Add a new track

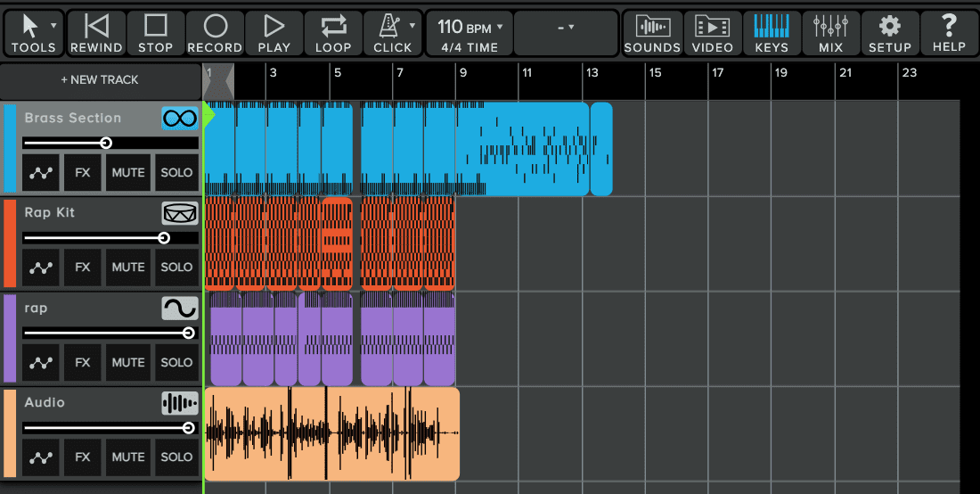tap(100, 80)
